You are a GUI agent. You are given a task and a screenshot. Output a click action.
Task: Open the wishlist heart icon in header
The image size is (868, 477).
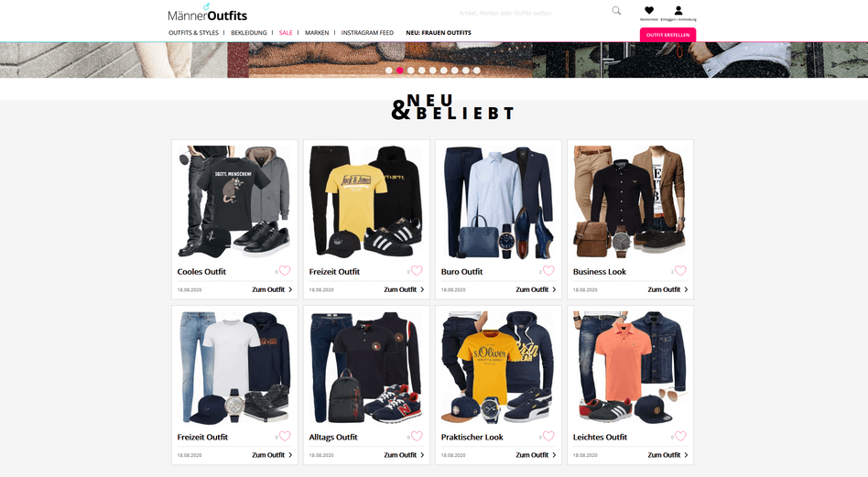coord(649,10)
